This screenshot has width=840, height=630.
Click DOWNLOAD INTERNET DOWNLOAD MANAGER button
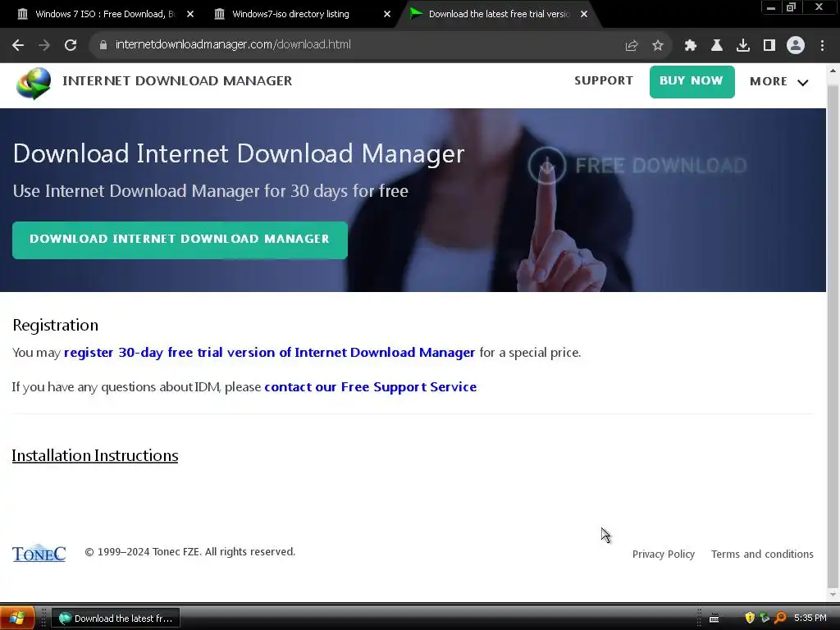point(180,240)
